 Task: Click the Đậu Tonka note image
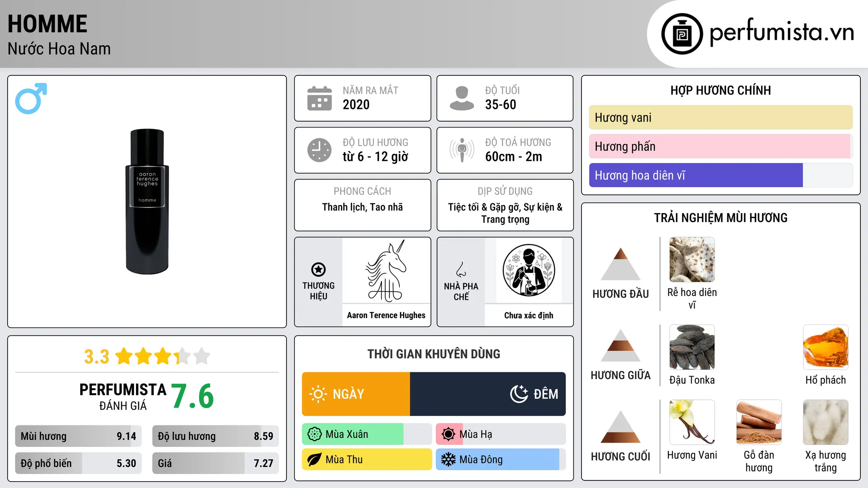click(692, 347)
